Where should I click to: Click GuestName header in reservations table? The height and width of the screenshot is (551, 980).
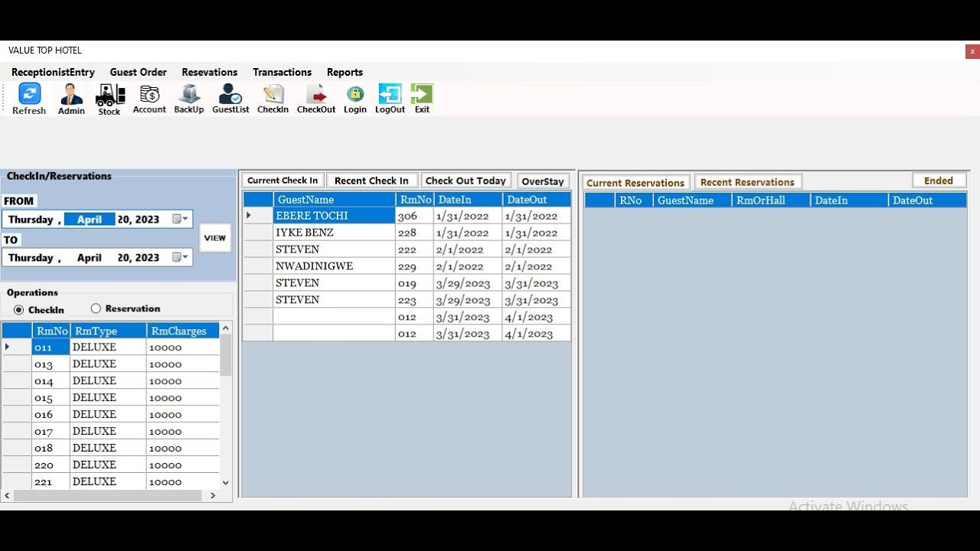(x=692, y=201)
